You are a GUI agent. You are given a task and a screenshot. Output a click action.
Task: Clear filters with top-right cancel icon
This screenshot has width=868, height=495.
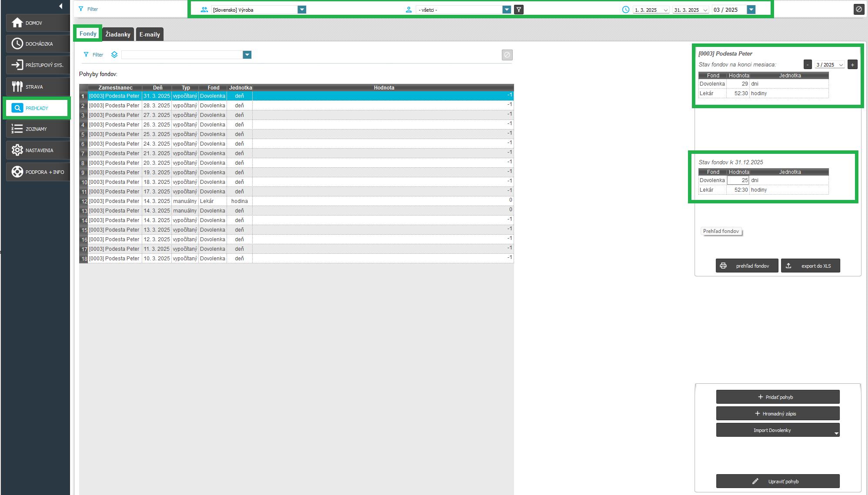pos(858,9)
